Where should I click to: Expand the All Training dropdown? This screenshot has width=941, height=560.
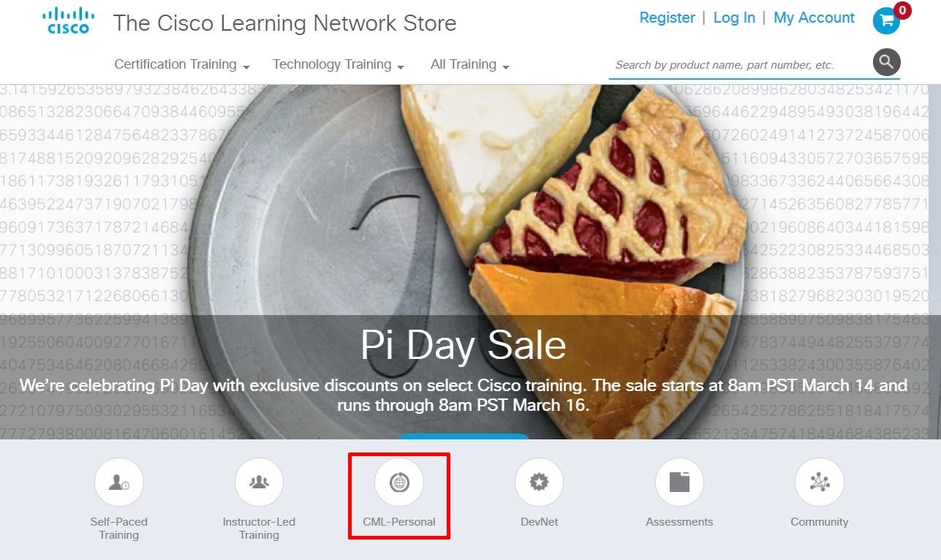point(470,64)
